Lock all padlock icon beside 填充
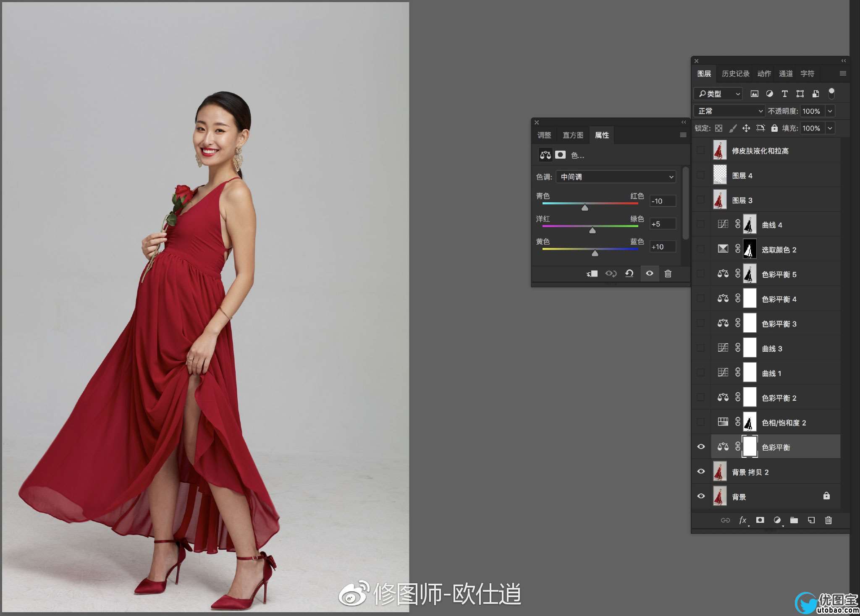This screenshot has width=860, height=616. 774,128
